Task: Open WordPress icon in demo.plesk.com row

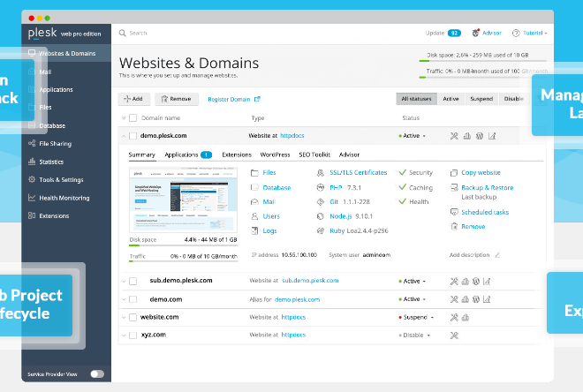Action: coord(480,136)
